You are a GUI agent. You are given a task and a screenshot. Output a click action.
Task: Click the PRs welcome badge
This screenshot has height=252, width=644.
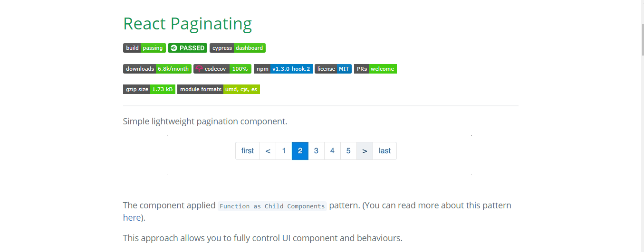tap(375, 69)
